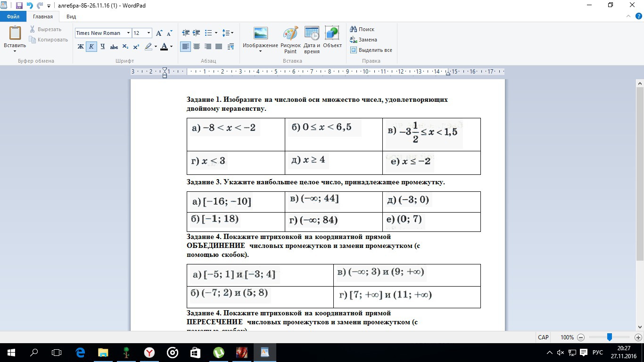Toggle superscript formatting
644x362 pixels.
(x=136, y=47)
